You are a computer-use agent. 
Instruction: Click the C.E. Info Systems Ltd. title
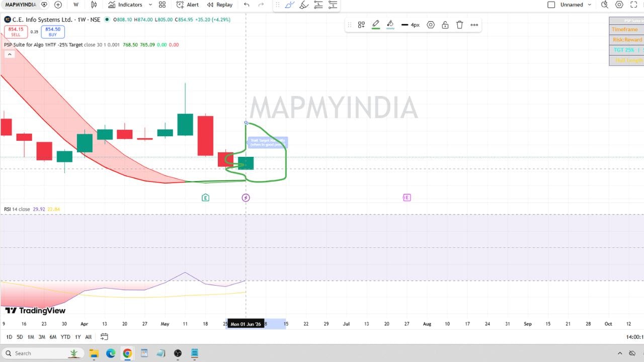tap(42, 20)
